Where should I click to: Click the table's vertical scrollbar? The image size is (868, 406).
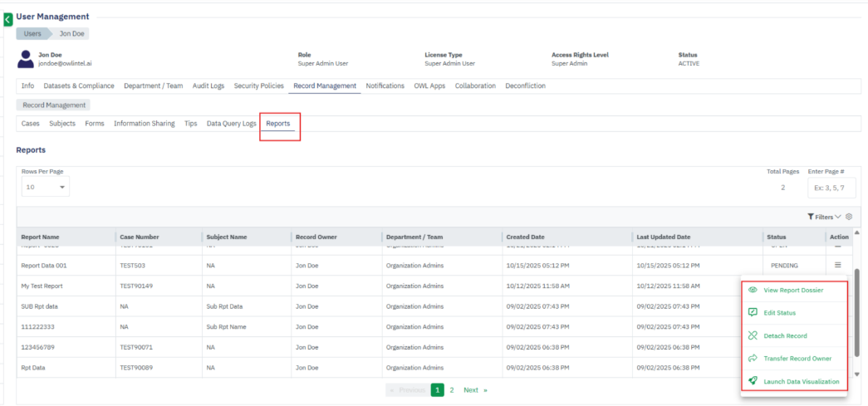point(856,291)
